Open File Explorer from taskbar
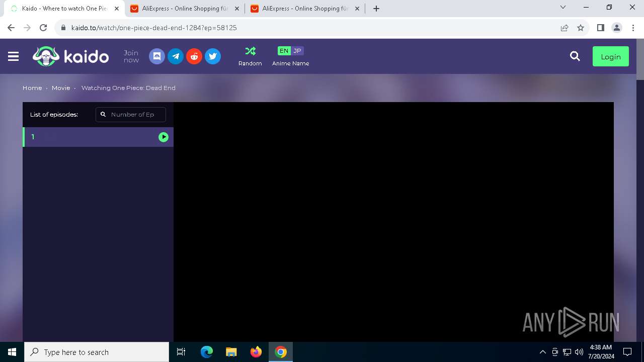Image resolution: width=644 pixels, height=362 pixels. (231, 352)
